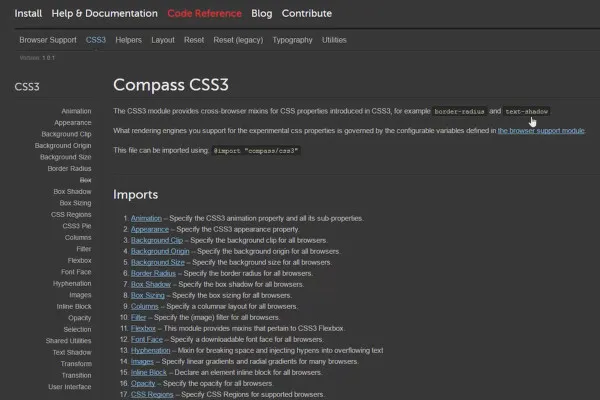Open Selection in the sidebar
The width and height of the screenshot is (600, 400).
tap(77, 329)
